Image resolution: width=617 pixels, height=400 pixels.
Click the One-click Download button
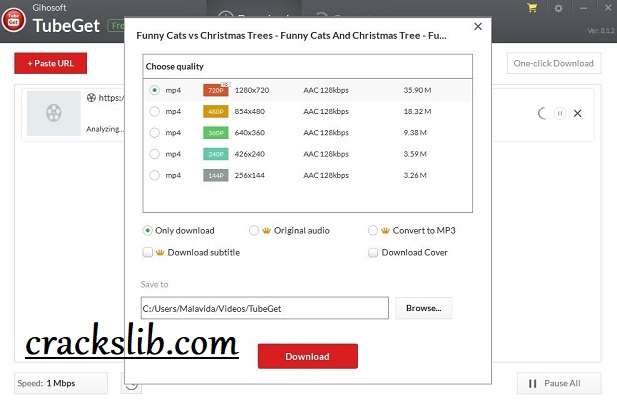(554, 63)
